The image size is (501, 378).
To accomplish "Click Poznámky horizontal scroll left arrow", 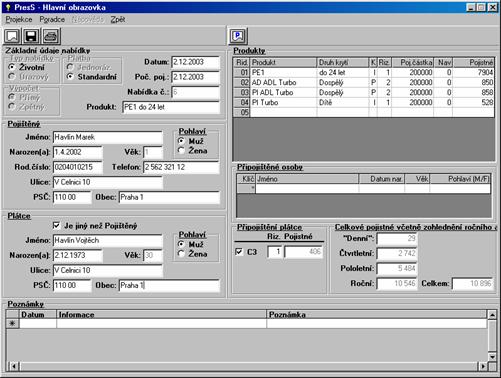I will point(14,366).
